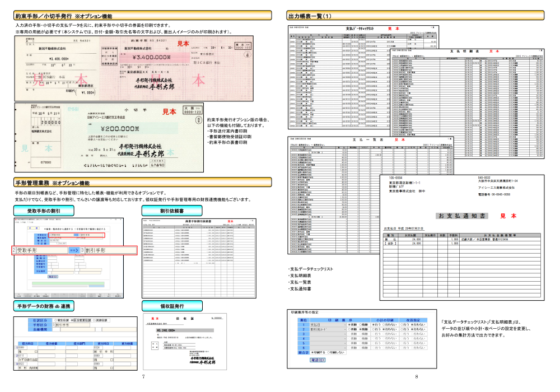Click the ・約束手形の裏書印刷 list entry
The width and height of the screenshot is (560, 392).
pyautogui.click(x=227, y=142)
